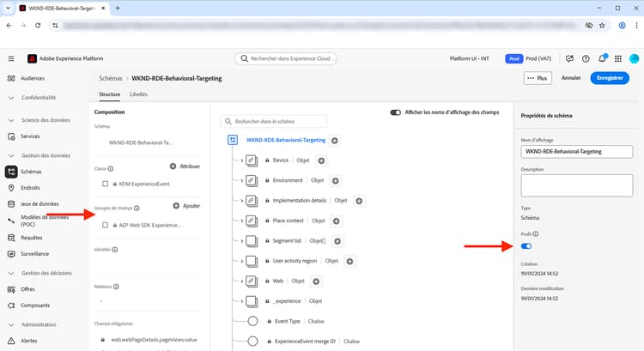The image size is (644, 351).
Task: Click the info icon next to Classe
Action: pos(111,169)
